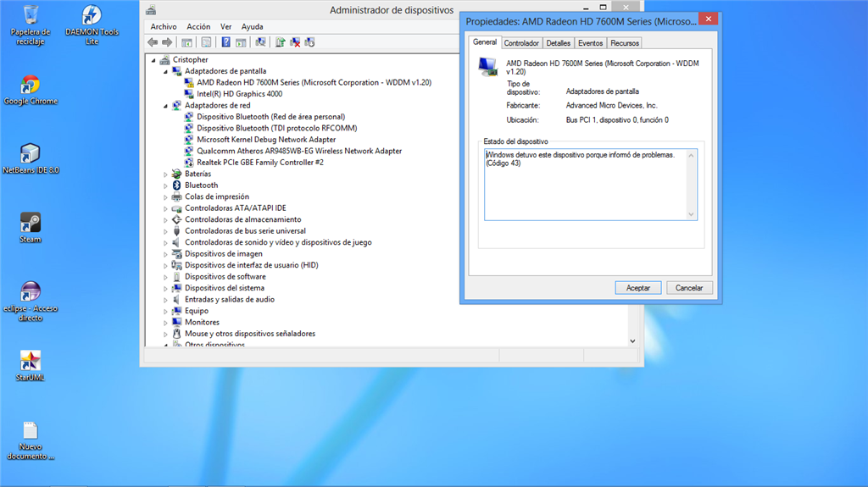Select Controladoras de bus serie universal
Screen dimensions: 868x487
point(245,231)
